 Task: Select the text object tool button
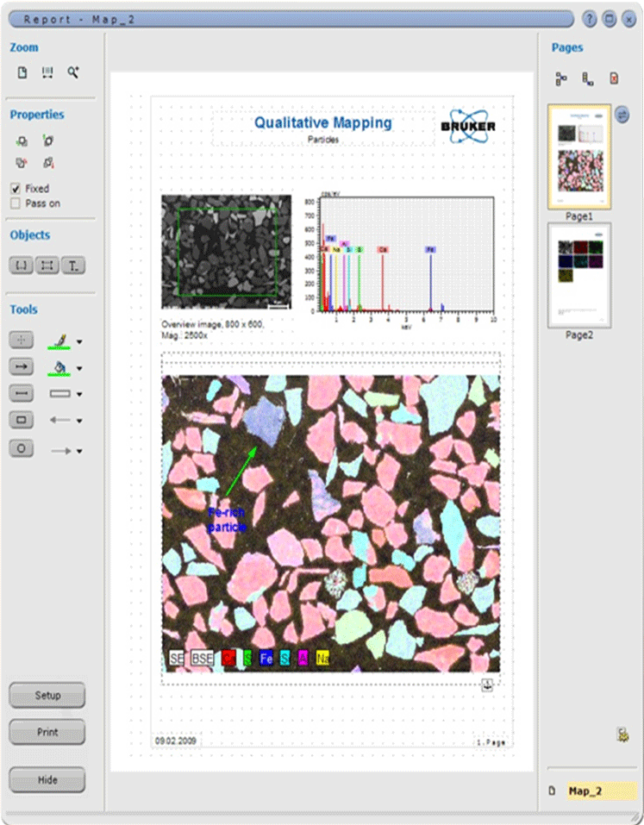[73, 266]
